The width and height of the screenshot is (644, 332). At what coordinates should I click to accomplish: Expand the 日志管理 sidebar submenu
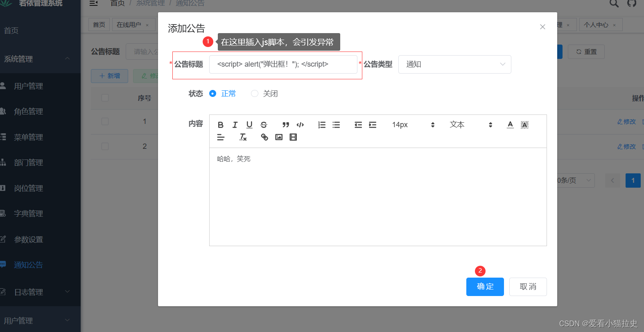coord(40,292)
